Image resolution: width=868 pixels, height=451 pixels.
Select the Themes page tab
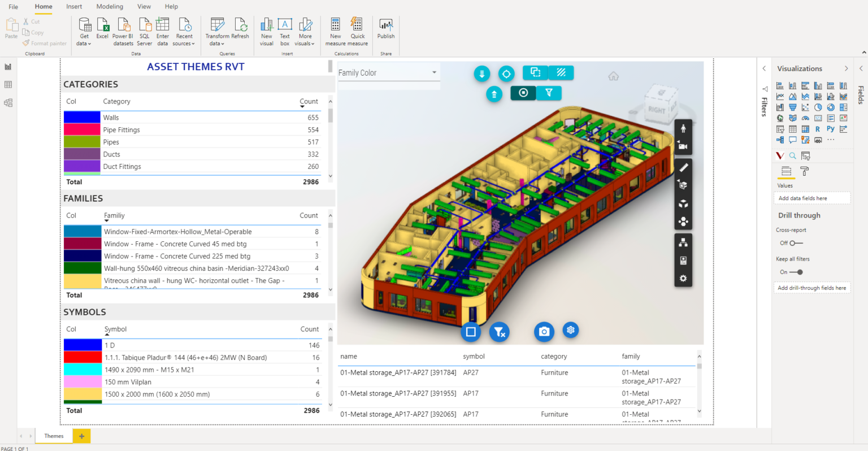(54, 436)
